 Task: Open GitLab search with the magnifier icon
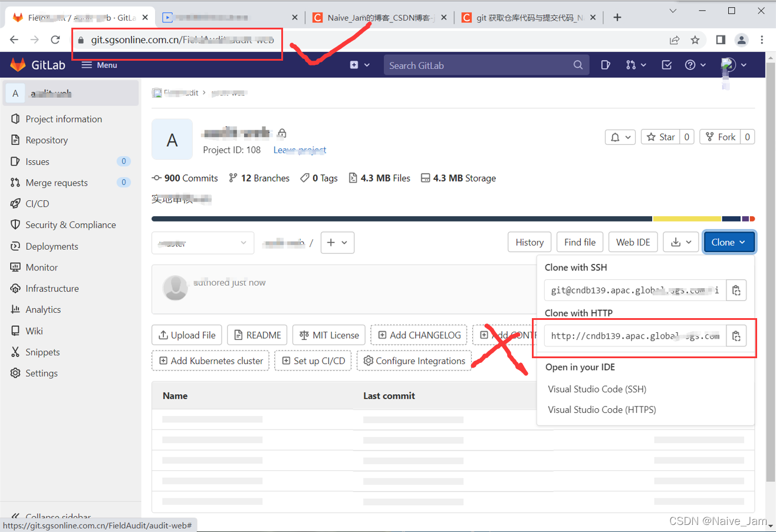coord(577,65)
